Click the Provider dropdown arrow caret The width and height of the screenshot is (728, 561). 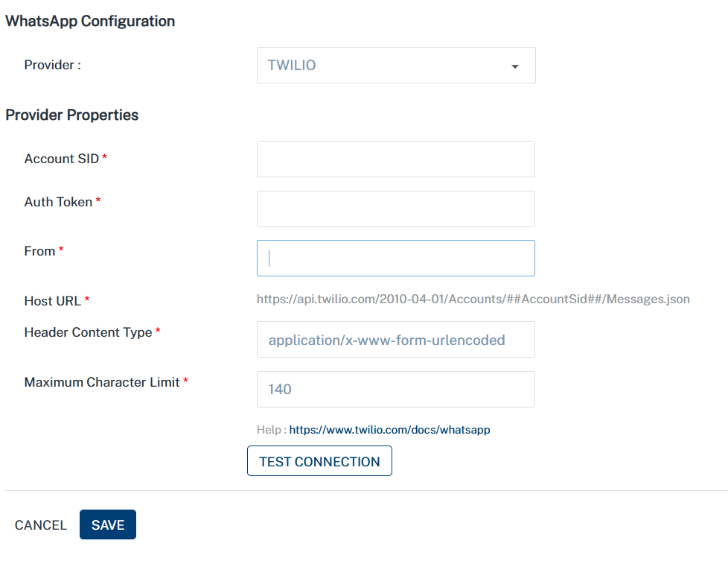(x=514, y=66)
